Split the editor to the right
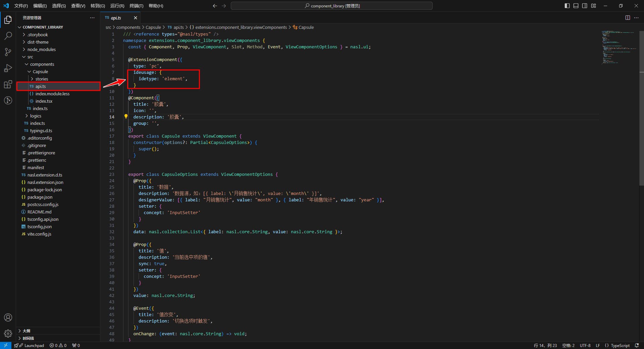This screenshot has width=644, height=349. [628, 18]
